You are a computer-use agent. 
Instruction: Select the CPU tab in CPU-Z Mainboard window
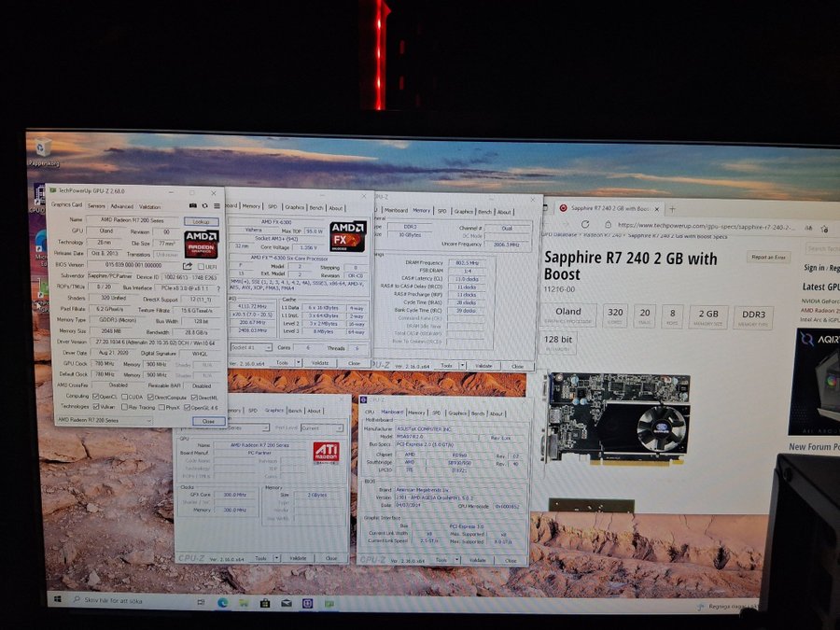point(369,412)
